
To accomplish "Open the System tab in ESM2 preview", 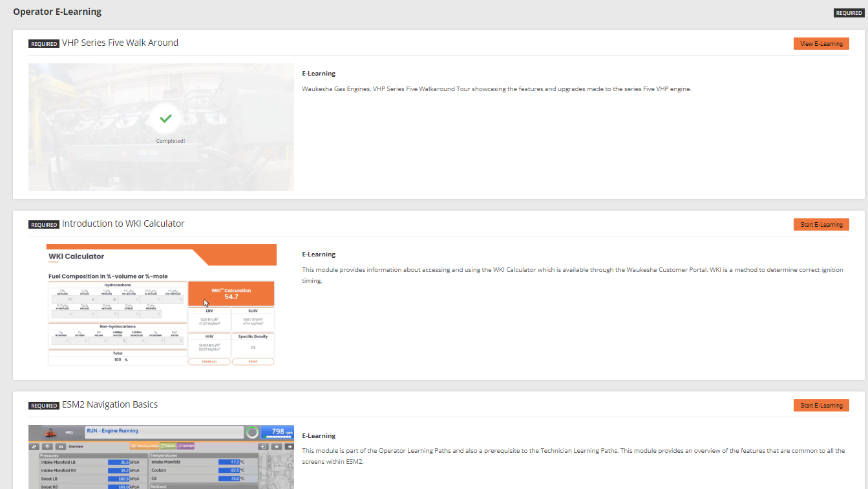I will click(x=185, y=446).
